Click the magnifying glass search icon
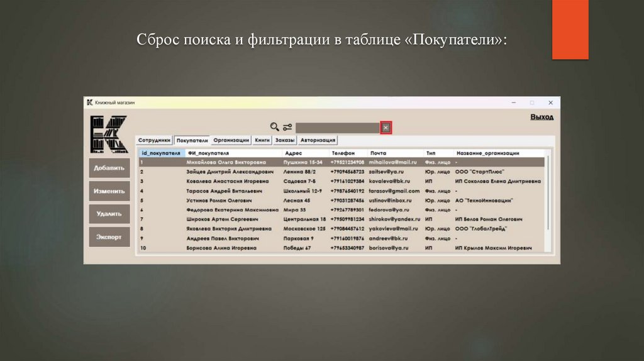 pyautogui.click(x=274, y=127)
